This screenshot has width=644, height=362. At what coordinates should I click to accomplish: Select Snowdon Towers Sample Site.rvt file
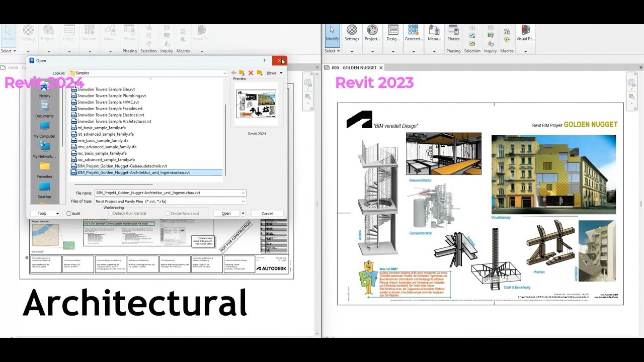pyautogui.click(x=106, y=89)
